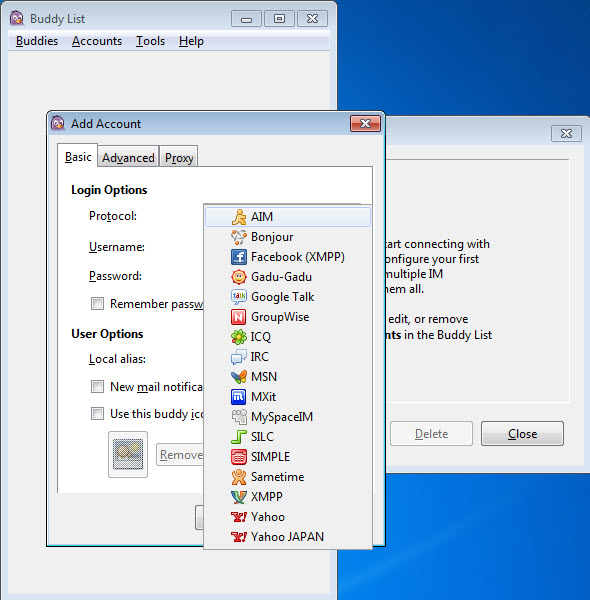590x600 pixels.
Task: Select the AIM protocol icon
Action: click(239, 217)
